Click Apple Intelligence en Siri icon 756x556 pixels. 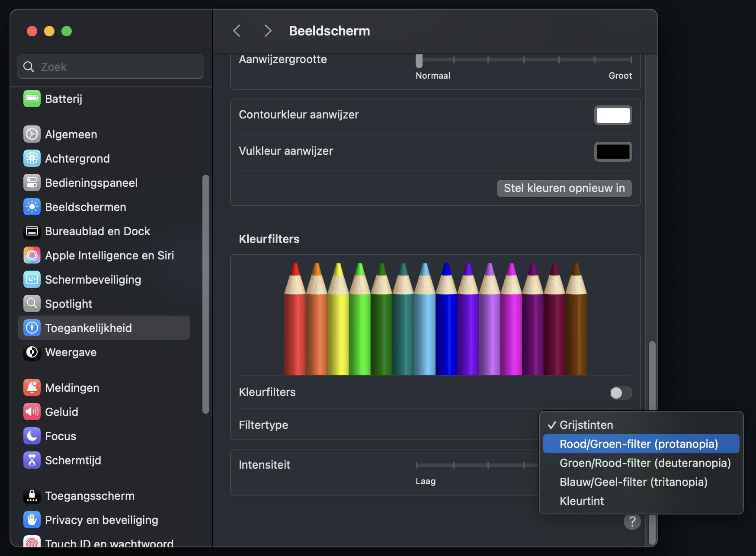click(32, 256)
